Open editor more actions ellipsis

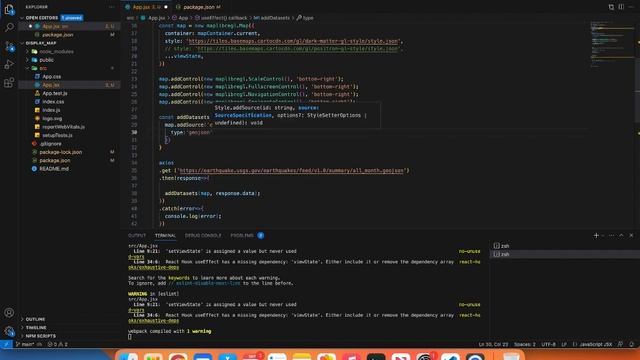pos(631,7)
